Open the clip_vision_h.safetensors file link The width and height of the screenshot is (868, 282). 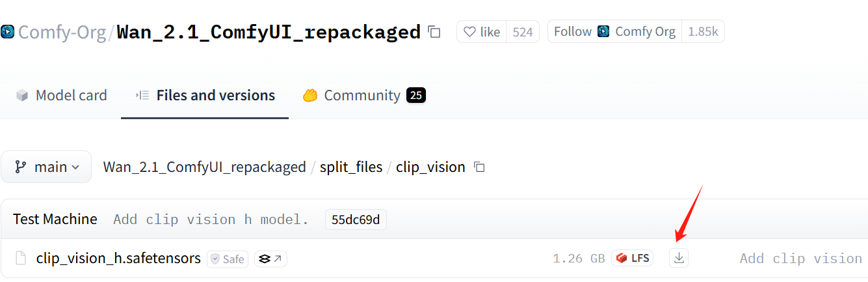[x=118, y=258]
